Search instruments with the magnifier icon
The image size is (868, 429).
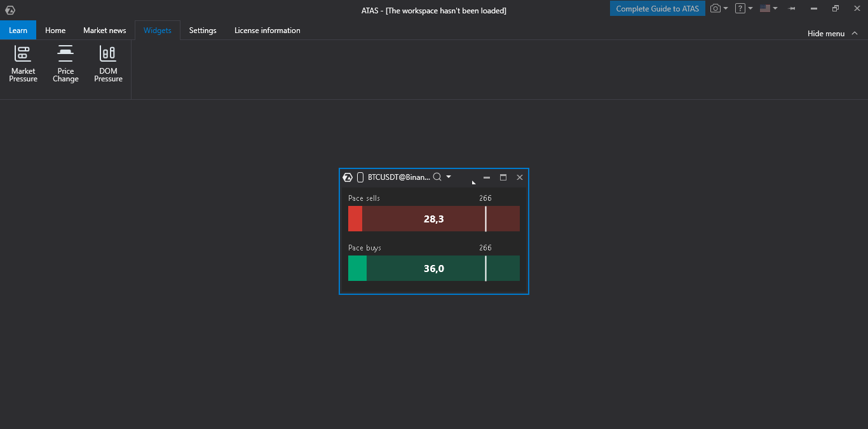click(x=437, y=177)
